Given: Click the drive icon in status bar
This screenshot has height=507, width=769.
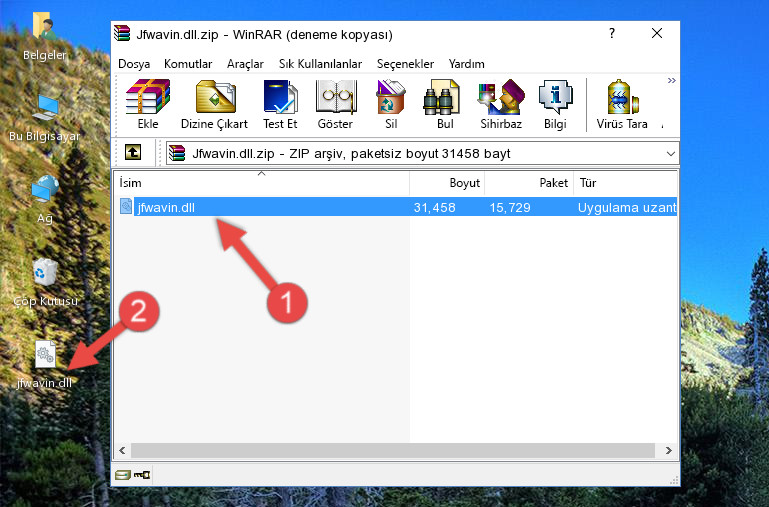Looking at the screenshot, I should [123, 474].
